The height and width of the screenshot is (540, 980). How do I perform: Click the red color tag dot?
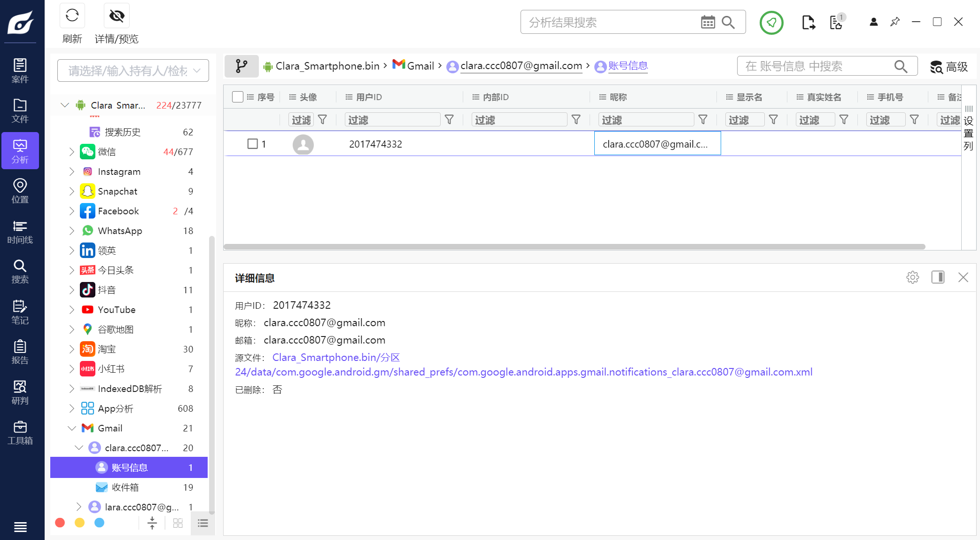pos(60,523)
